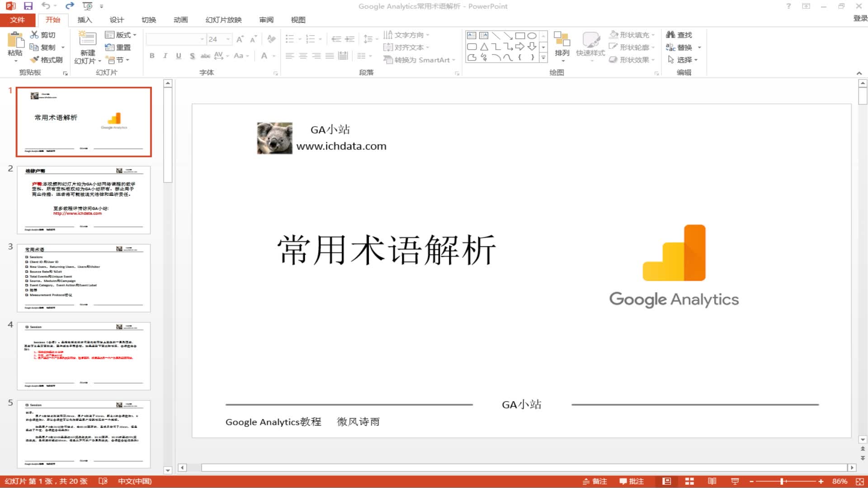The height and width of the screenshot is (488, 868).
Task: Open the File (文件) tab
Action: point(17,20)
